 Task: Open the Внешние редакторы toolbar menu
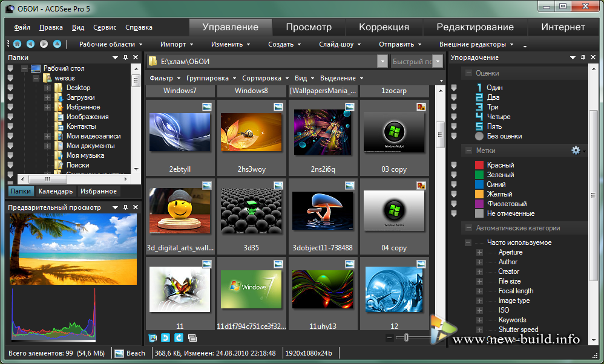coord(476,44)
